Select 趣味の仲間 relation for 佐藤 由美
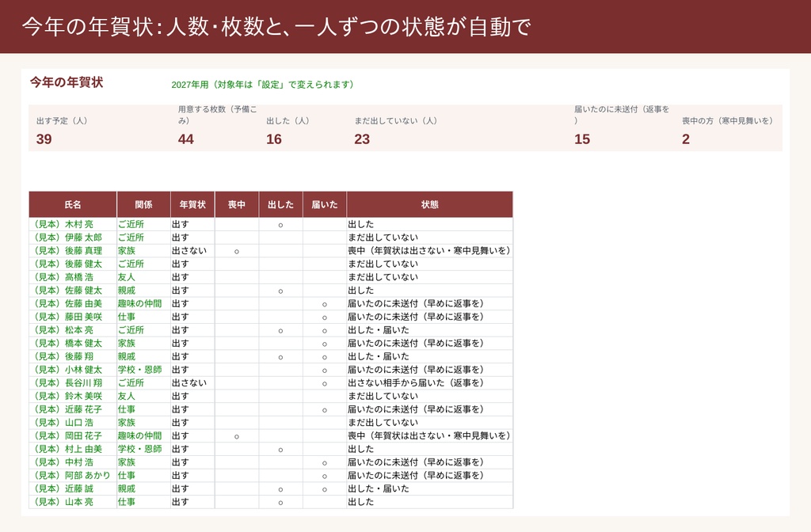Screen dimensions: 811x532 pos(144,303)
